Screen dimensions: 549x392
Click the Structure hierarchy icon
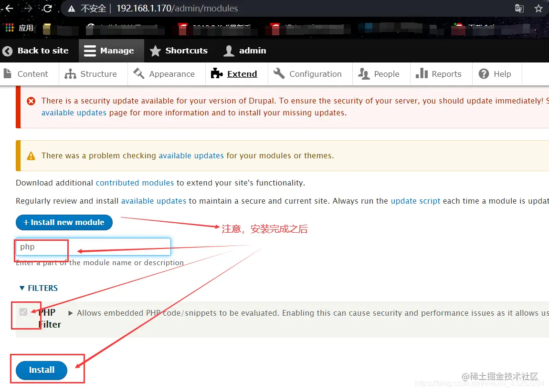(x=70, y=74)
